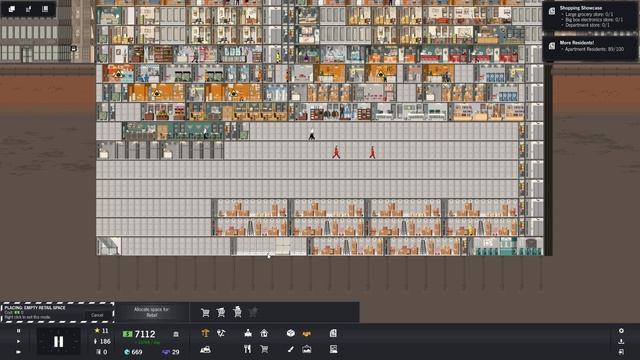The image size is (640, 360).
Task: Select the small retail shopping cart icon
Action: tap(205, 313)
